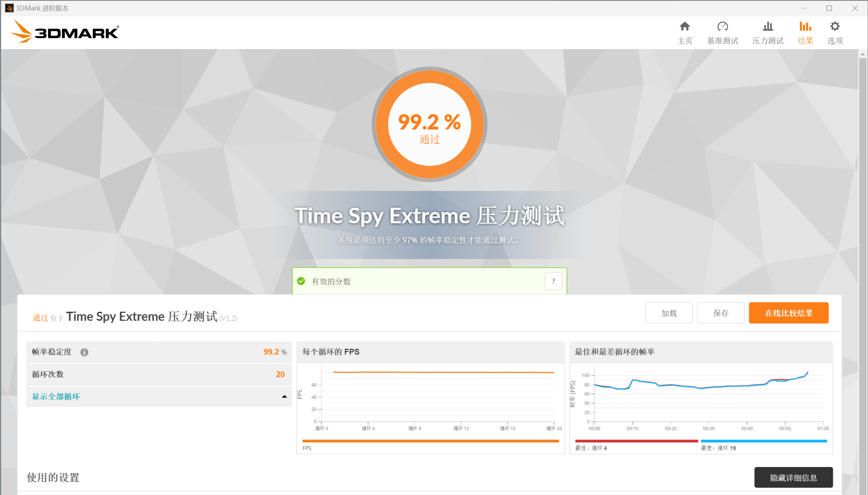Open the 选项 options settings
This screenshot has width=868, height=495.
835,32
